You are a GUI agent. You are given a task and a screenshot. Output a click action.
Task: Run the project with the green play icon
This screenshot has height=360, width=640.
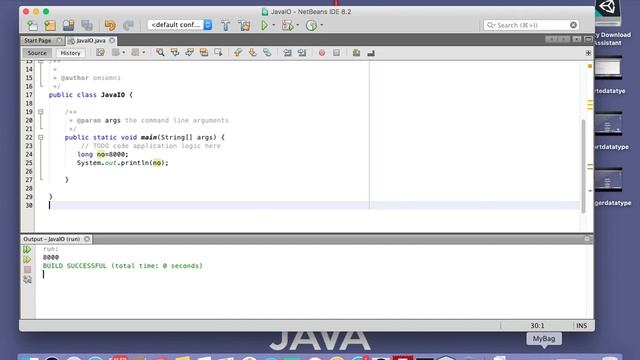264,25
